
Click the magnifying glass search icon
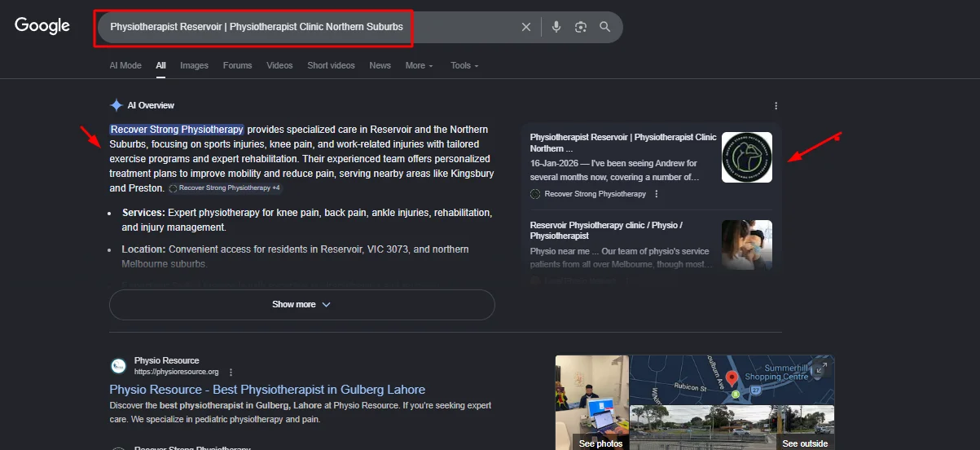click(605, 27)
